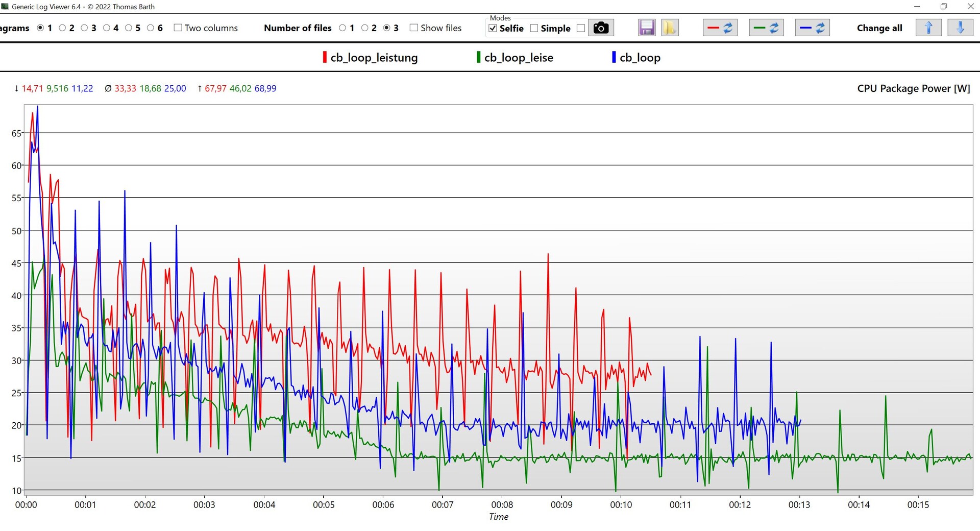Click the purple floppy disk save icon
The height and width of the screenshot is (531, 980).
647,28
